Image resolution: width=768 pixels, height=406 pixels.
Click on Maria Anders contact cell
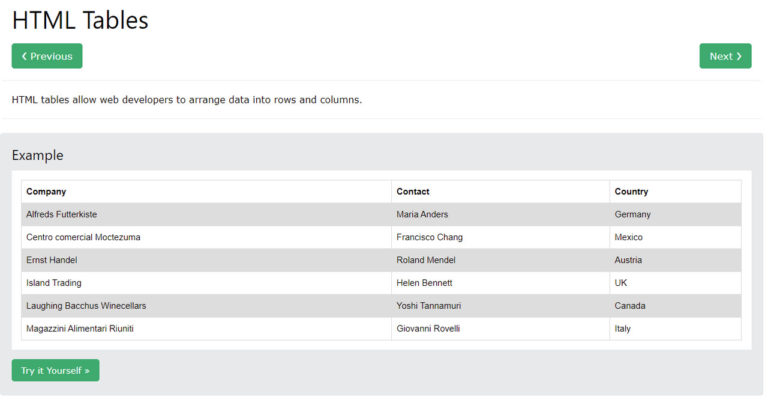tap(422, 214)
